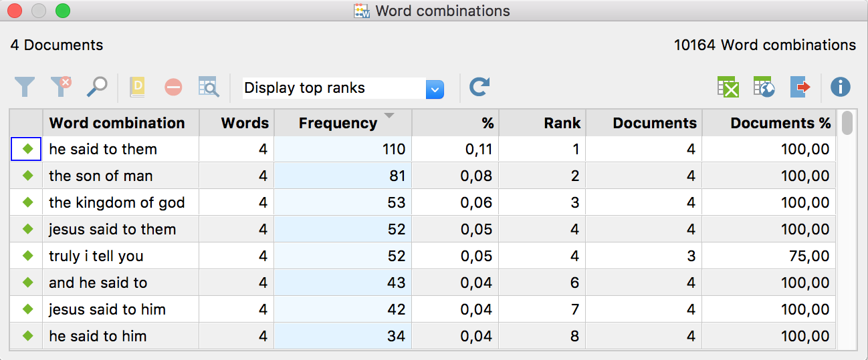Click the '10164 Word combinations' label
The height and width of the screenshot is (360, 868).
[x=765, y=45]
